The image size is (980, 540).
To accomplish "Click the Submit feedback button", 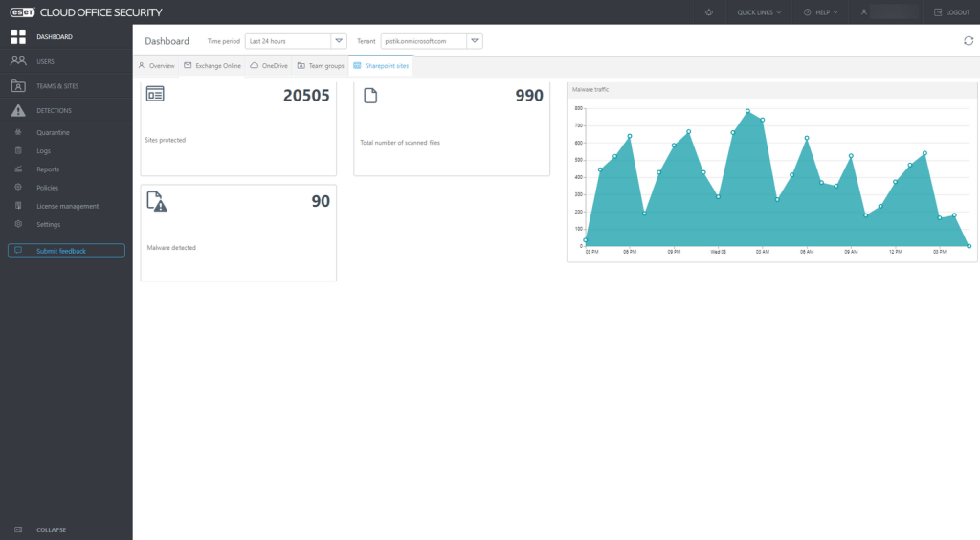I will (x=66, y=251).
